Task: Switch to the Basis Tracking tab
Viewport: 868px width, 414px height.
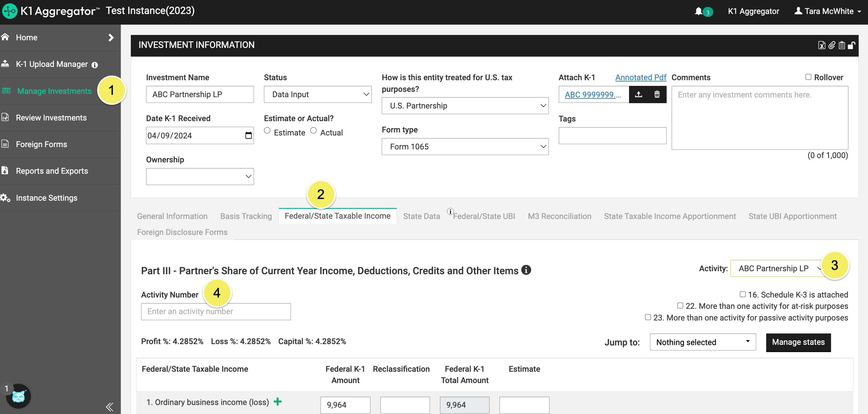Action: (x=246, y=216)
